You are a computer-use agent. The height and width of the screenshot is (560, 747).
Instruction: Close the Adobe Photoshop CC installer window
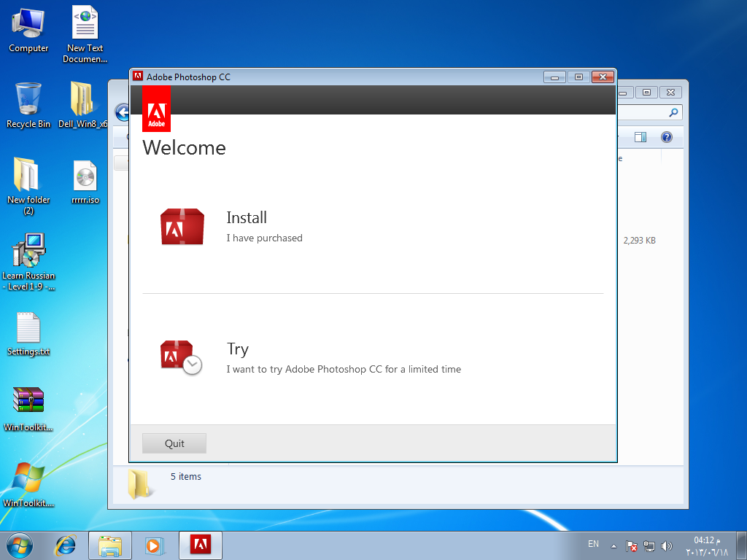(603, 77)
